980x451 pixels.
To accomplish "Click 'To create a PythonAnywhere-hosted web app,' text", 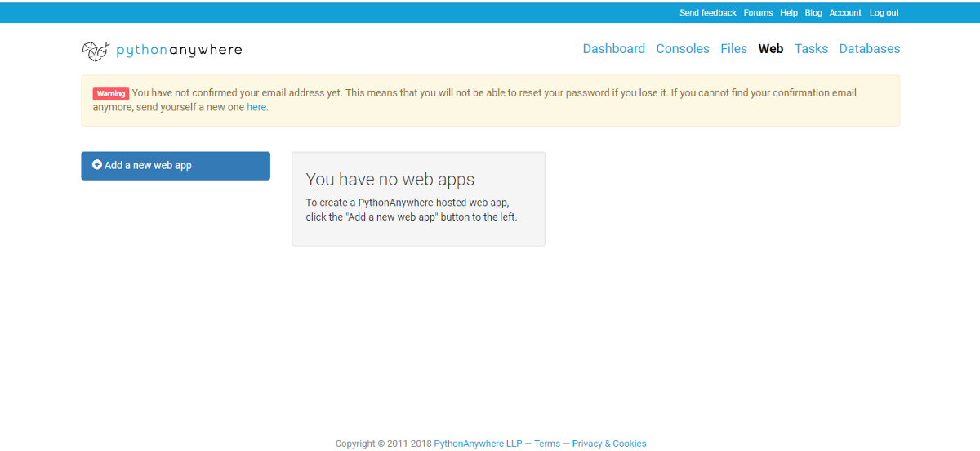I will (408, 203).
